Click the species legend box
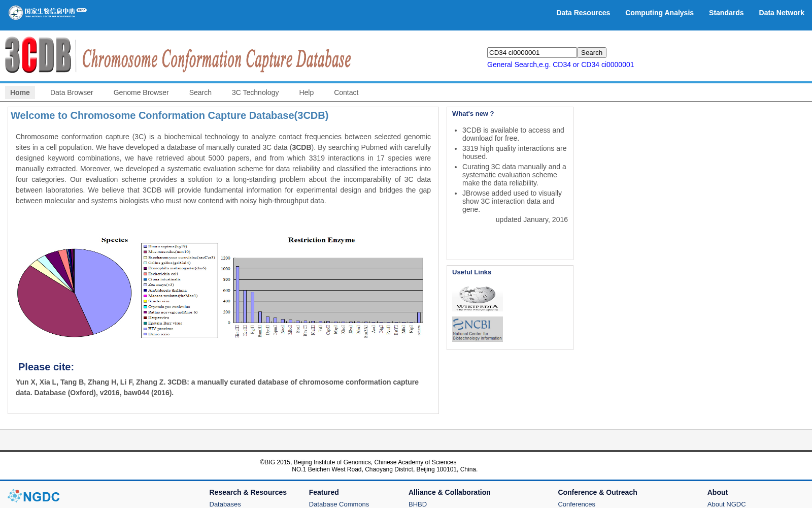The image size is (812, 508). pos(180,290)
